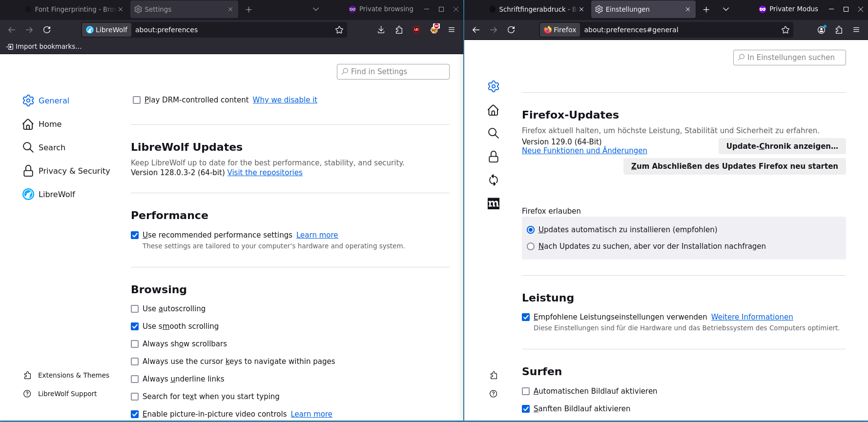Click 'Why we disable it' link
Viewport: 868px width, 422px height.
(x=285, y=100)
